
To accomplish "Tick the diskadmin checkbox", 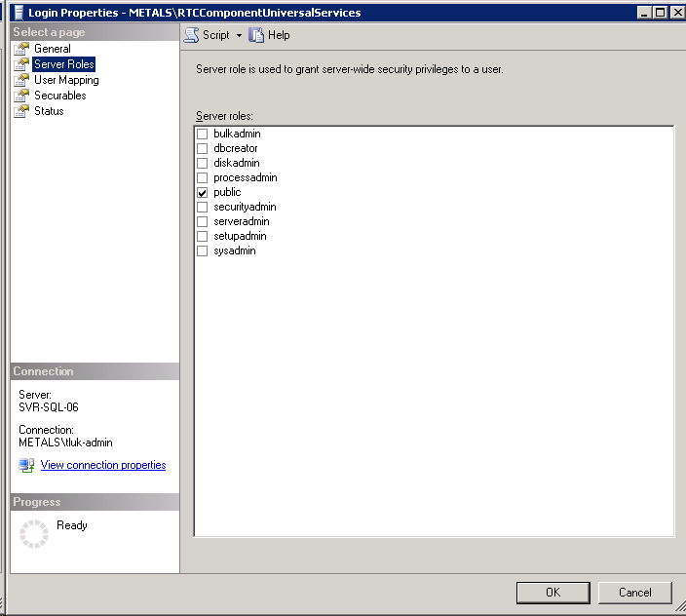I will click(202, 163).
